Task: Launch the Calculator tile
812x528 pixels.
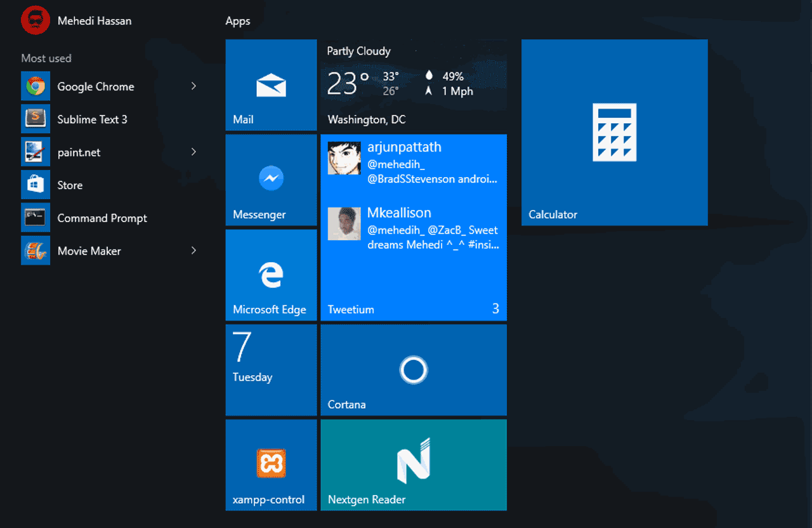Action: [x=614, y=132]
